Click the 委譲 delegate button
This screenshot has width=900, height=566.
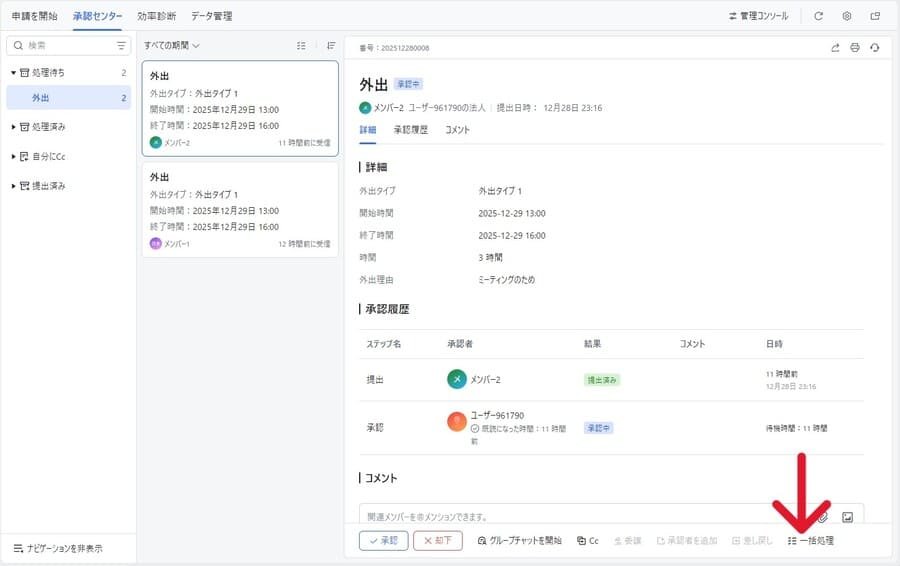[x=627, y=541]
